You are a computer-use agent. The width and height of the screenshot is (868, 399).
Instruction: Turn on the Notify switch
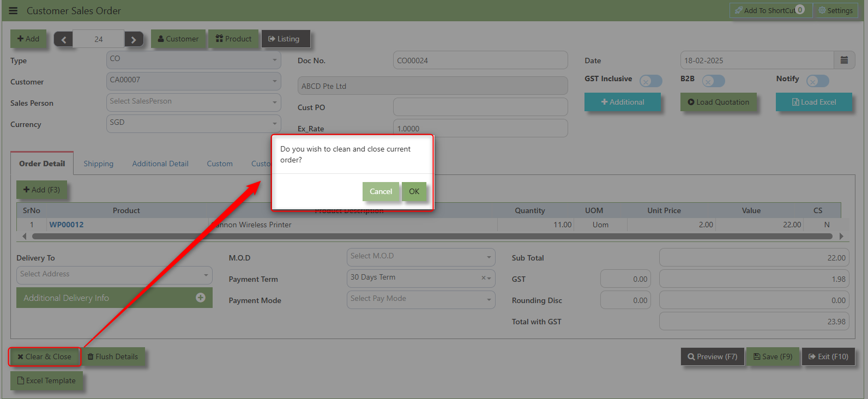pyautogui.click(x=817, y=81)
